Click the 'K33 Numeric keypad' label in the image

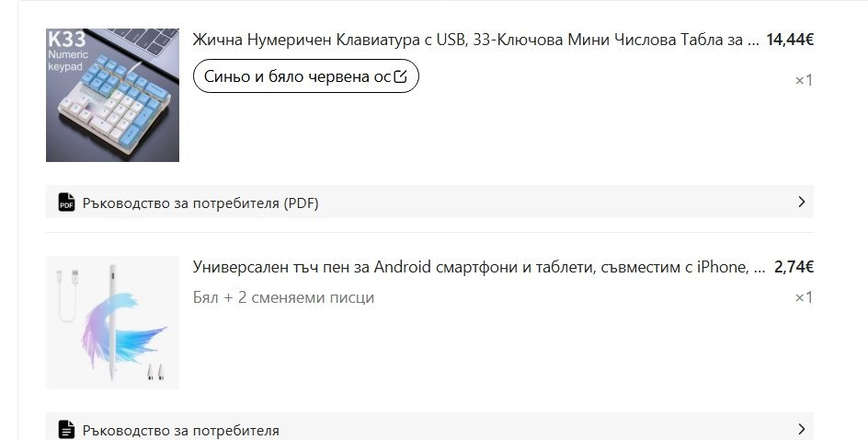(68, 51)
